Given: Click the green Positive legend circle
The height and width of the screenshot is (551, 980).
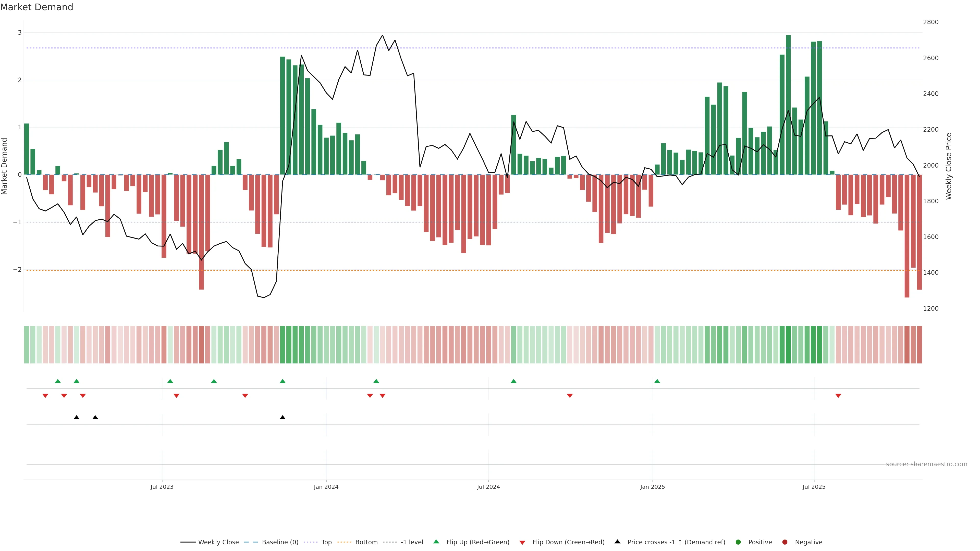Looking at the screenshot, I should coord(738,542).
